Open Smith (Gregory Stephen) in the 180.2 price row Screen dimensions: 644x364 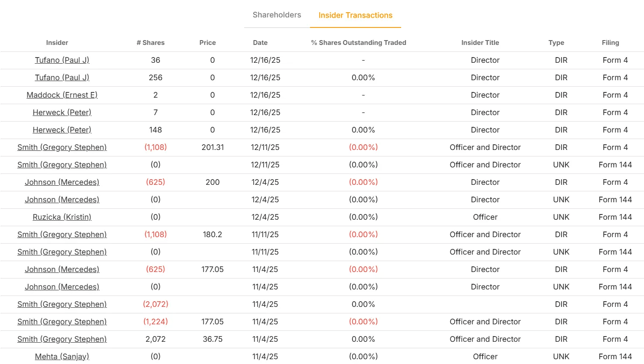tap(62, 235)
